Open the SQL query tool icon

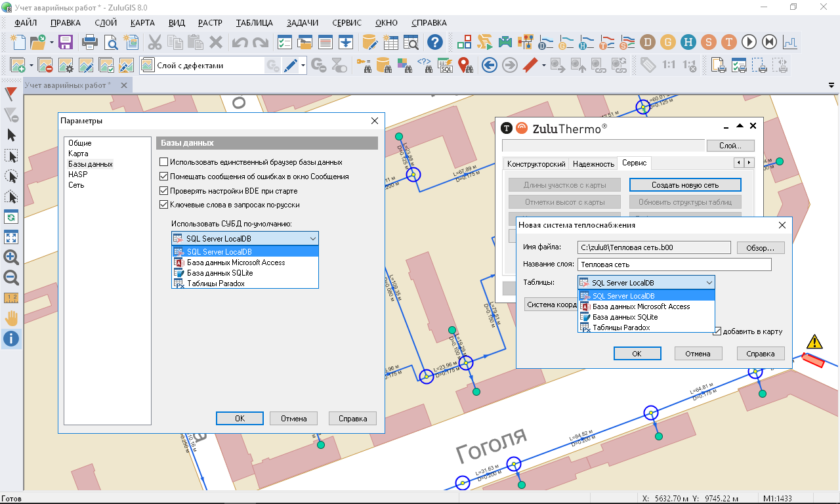point(446,65)
